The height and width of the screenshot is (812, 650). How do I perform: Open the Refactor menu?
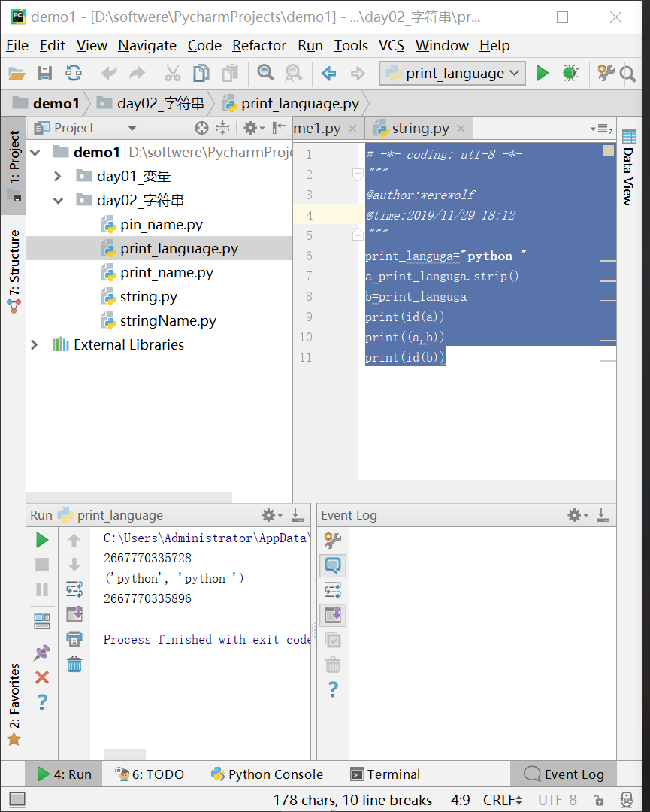(x=258, y=46)
